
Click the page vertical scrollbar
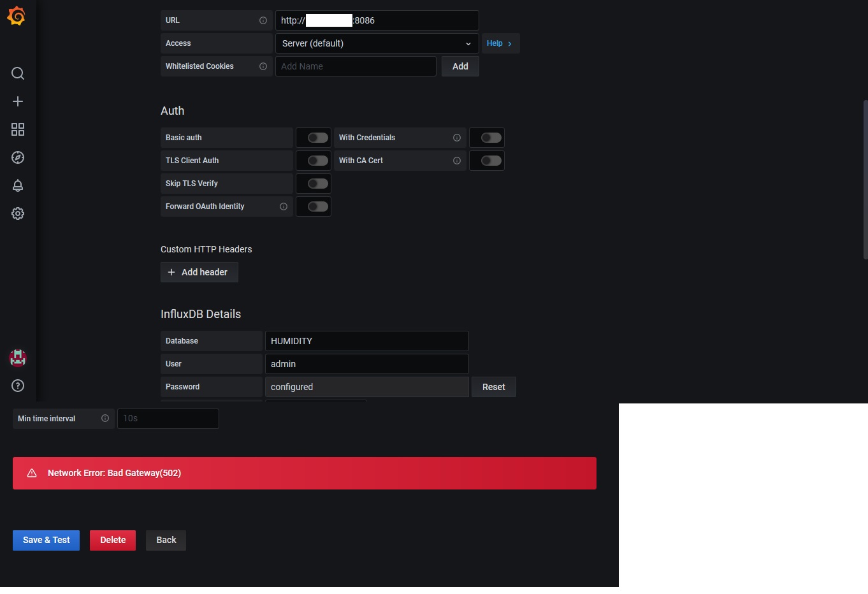click(x=865, y=179)
